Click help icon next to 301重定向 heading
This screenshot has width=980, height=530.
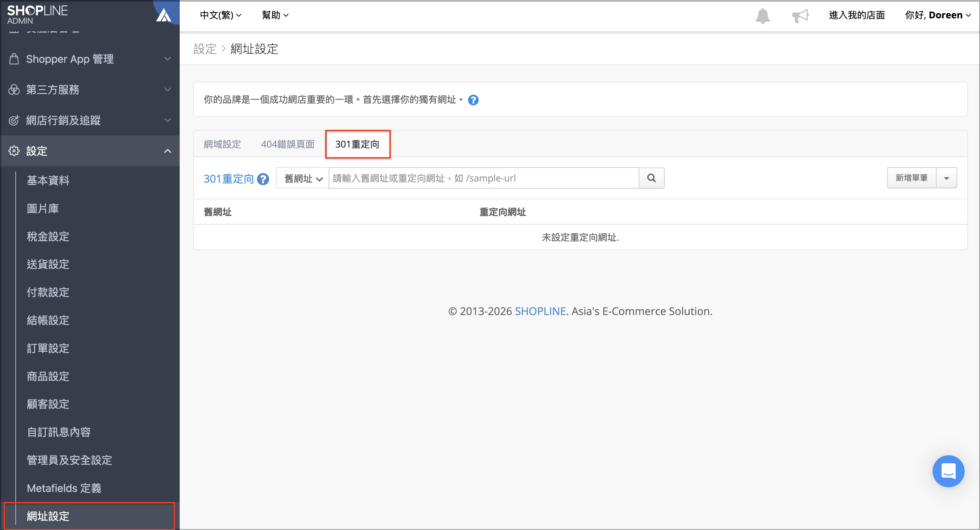(263, 179)
